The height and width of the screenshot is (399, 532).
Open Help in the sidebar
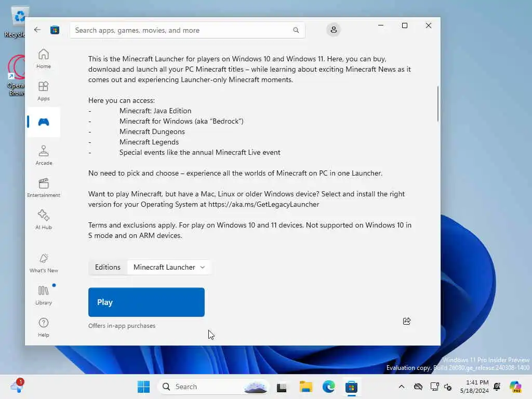click(44, 327)
